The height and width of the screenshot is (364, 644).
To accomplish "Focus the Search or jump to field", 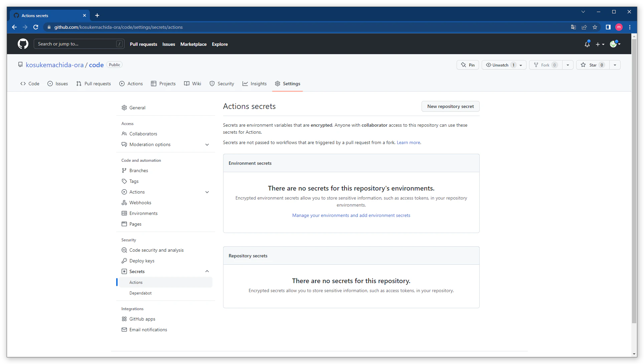I will tap(79, 44).
